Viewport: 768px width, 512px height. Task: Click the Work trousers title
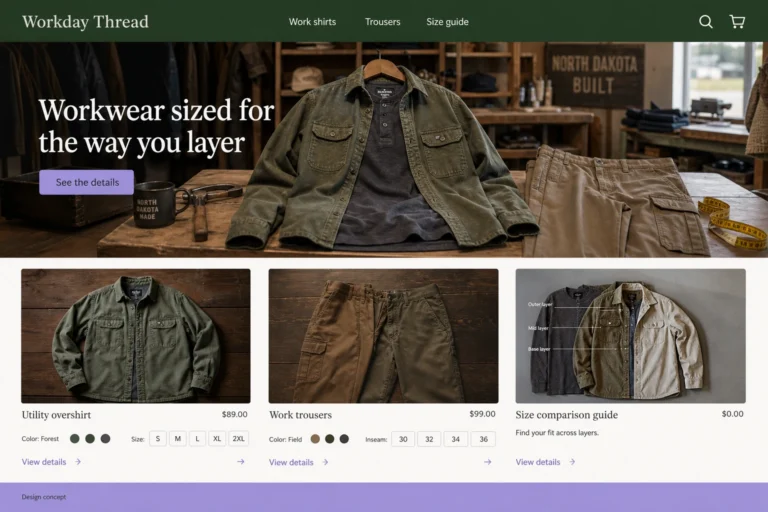coord(300,415)
